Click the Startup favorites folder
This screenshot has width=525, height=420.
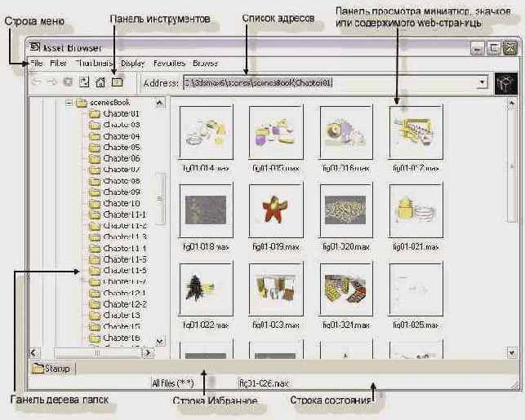tap(51, 369)
